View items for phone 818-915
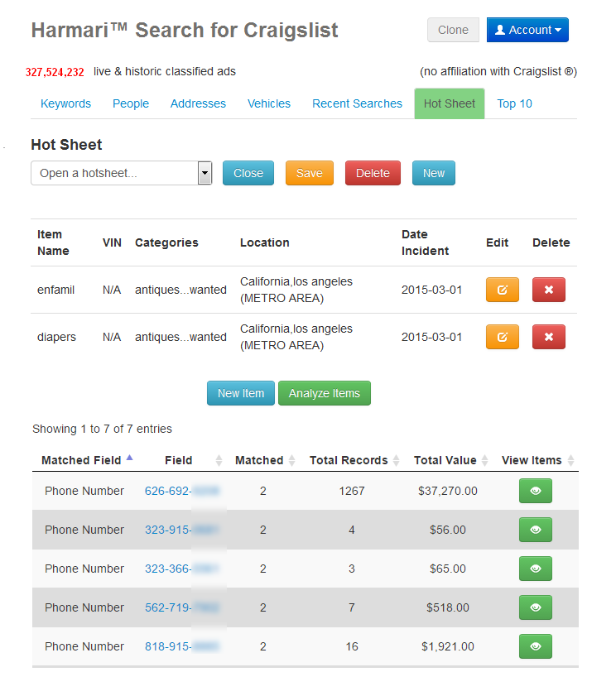This screenshot has width=616, height=696. [535, 646]
